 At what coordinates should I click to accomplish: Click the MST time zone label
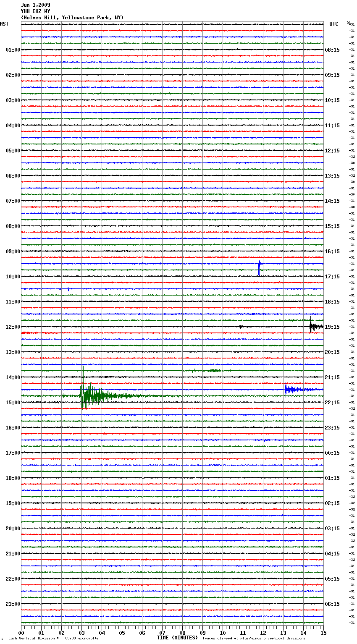(4, 24)
